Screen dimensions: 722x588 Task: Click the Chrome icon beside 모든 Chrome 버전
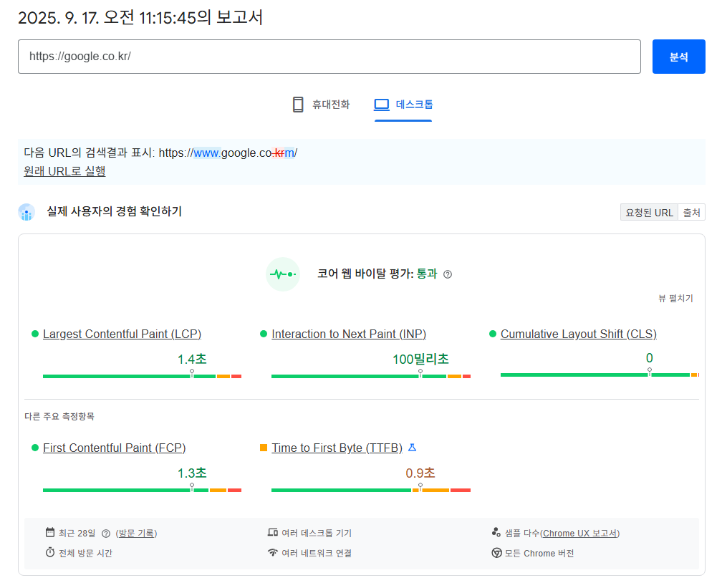pos(496,552)
